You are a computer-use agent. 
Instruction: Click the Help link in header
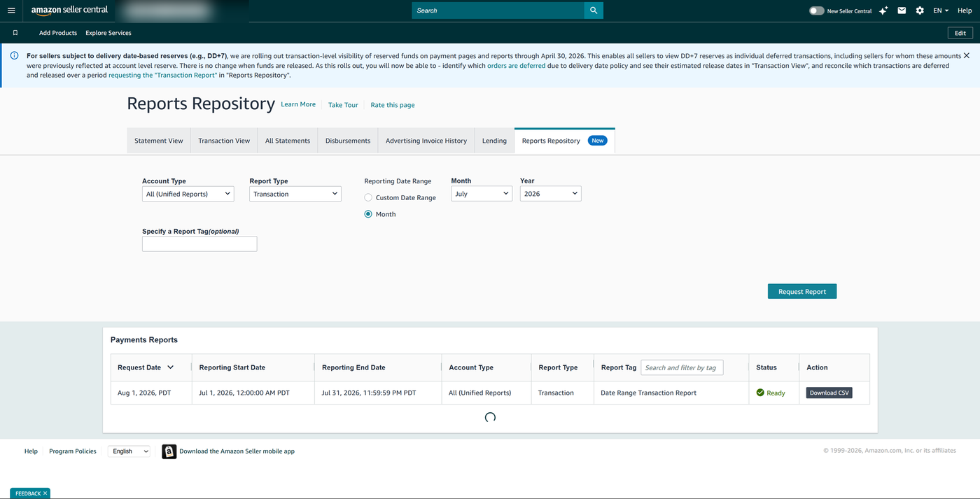click(965, 10)
